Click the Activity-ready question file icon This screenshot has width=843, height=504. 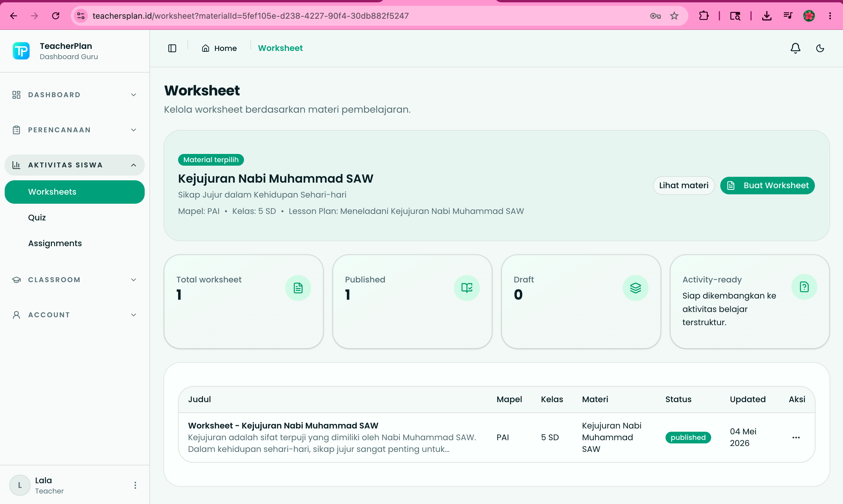804,287
